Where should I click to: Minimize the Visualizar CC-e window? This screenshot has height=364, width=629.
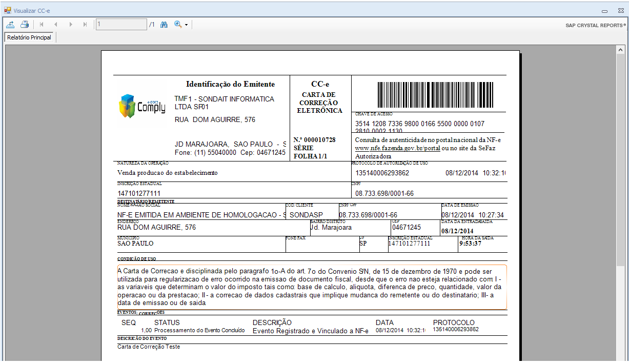pyautogui.click(x=605, y=10)
